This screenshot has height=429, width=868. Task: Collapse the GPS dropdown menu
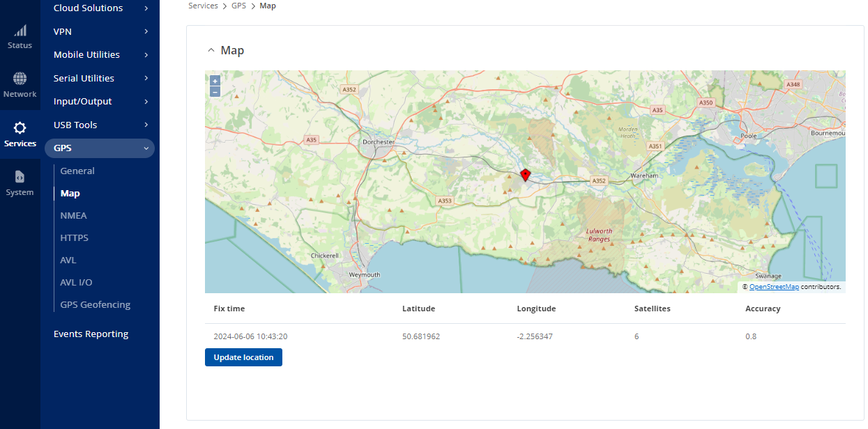click(x=146, y=148)
